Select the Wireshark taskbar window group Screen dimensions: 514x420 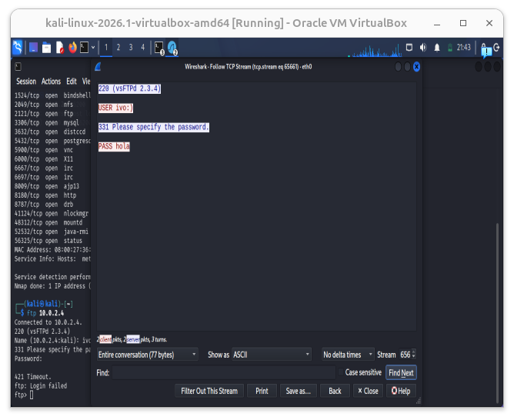pyautogui.click(x=172, y=48)
